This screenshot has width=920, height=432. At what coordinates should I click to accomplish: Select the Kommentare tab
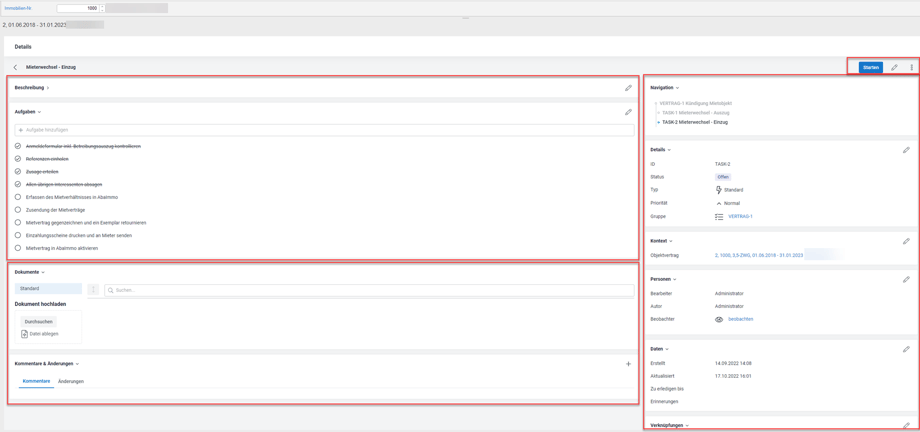36,381
